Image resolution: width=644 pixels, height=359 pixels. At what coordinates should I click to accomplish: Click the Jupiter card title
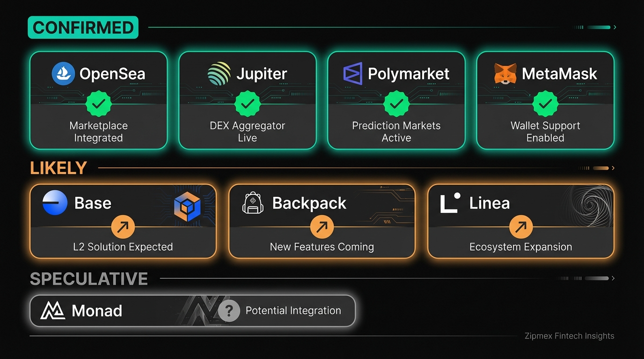pyautogui.click(x=262, y=74)
